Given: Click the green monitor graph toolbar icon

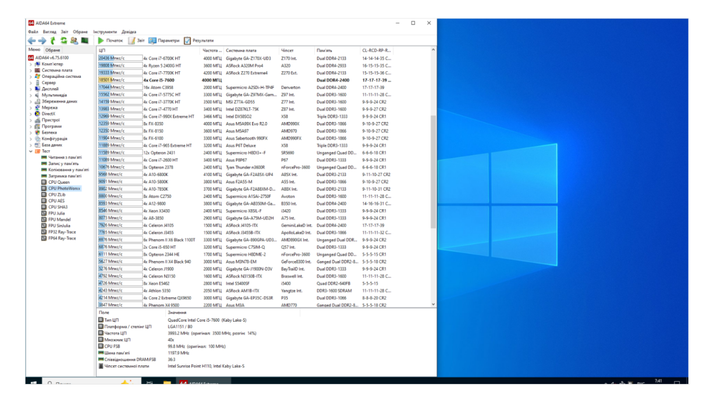Looking at the screenshot, I should click(84, 41).
